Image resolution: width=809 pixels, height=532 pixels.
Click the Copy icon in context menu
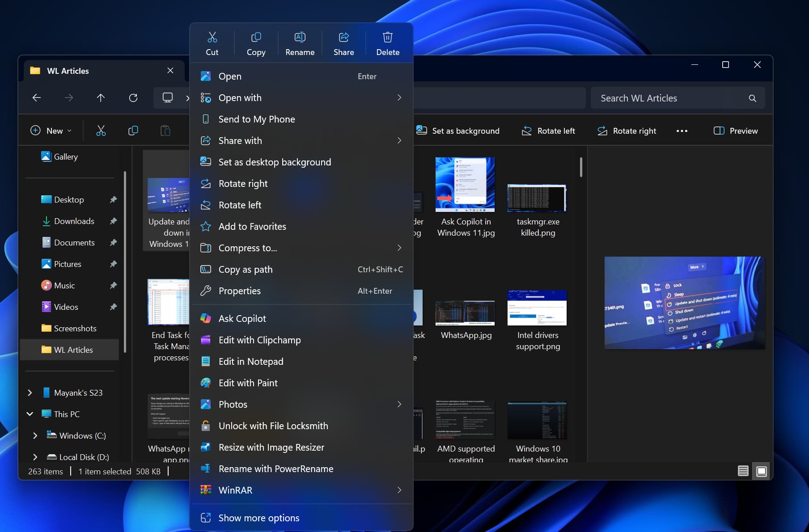[x=256, y=43]
